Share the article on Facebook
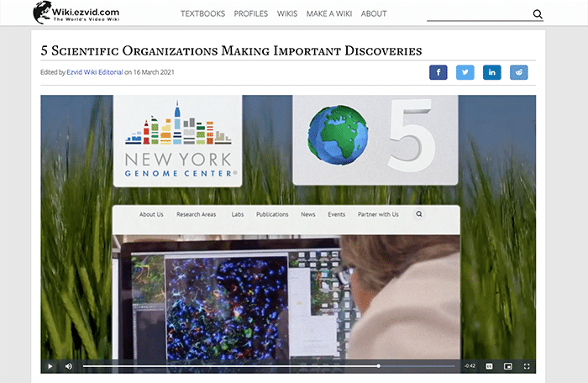Viewport: 588px width, 383px height. [x=438, y=72]
